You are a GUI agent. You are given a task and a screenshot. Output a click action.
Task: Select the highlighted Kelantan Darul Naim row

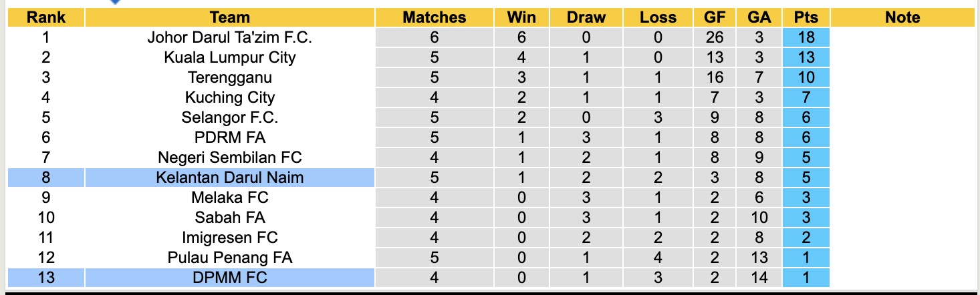click(x=229, y=178)
